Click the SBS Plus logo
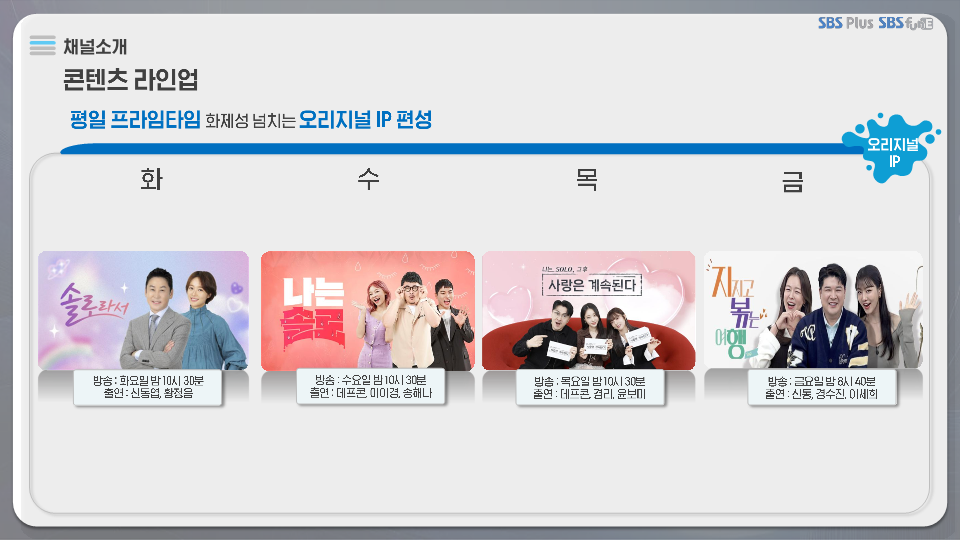The image size is (960, 540). pos(846,23)
